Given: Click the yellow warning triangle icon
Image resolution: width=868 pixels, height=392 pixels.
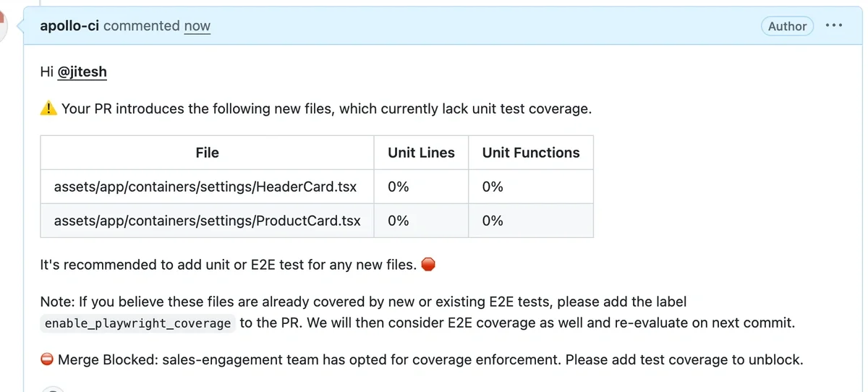Looking at the screenshot, I should pyautogui.click(x=48, y=109).
